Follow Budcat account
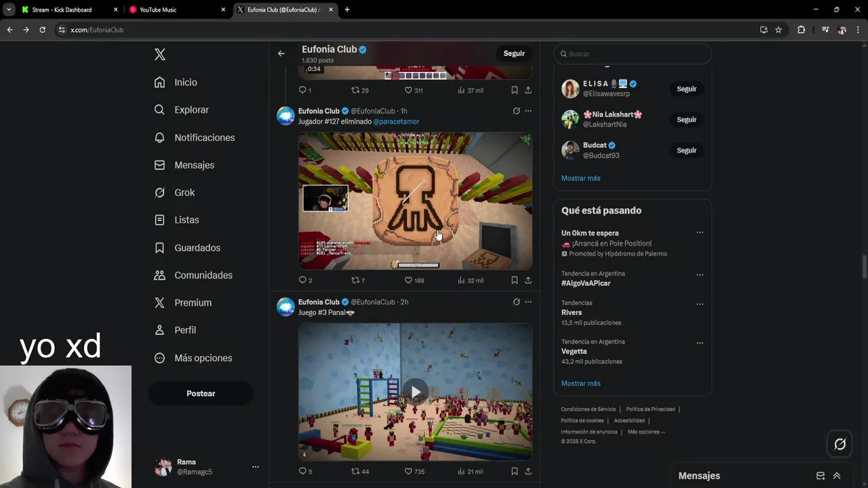 point(686,150)
